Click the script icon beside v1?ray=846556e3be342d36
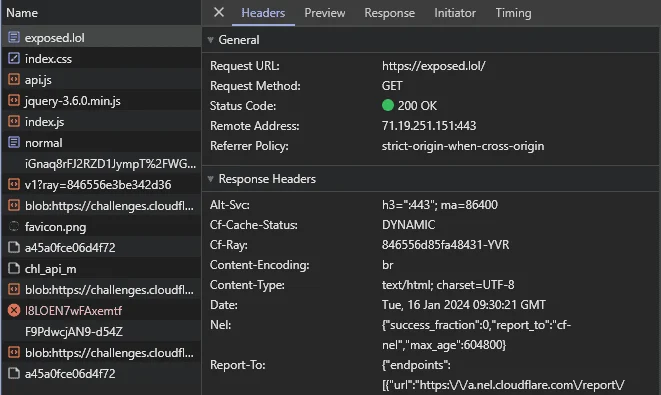Screen dimensions: 661x395 (x=14, y=184)
